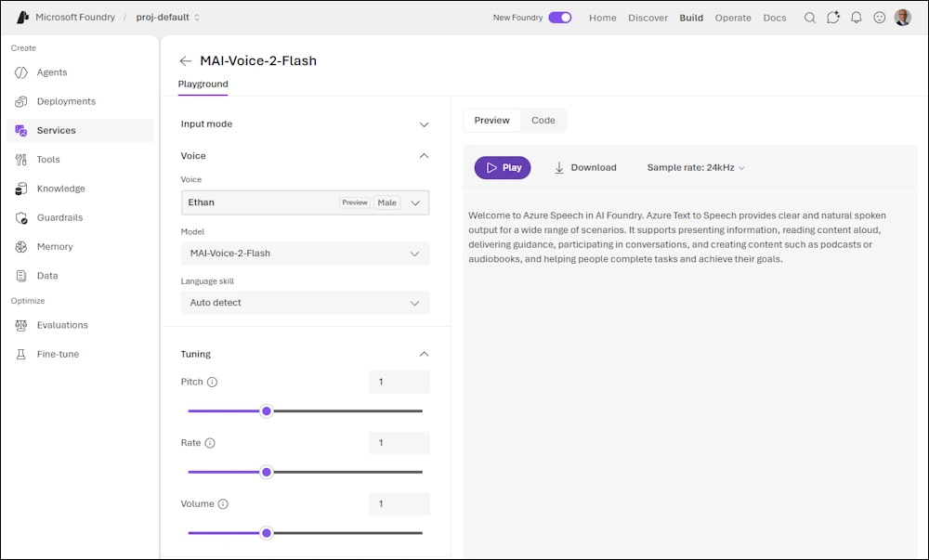929x560 pixels.
Task: Open Deployments in the sidebar
Action: tap(80, 101)
